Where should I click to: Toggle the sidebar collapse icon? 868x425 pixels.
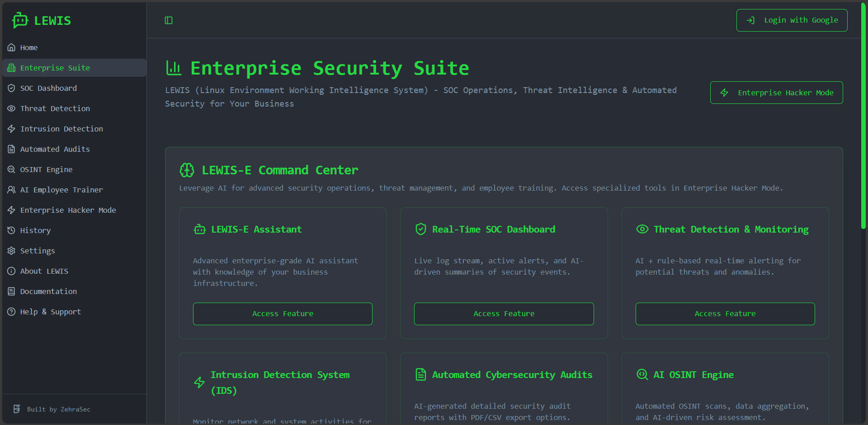169,20
